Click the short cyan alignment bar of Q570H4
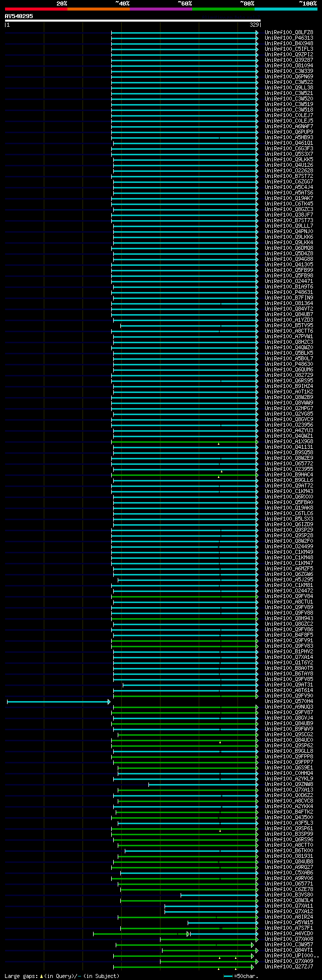 [x=58, y=702]
